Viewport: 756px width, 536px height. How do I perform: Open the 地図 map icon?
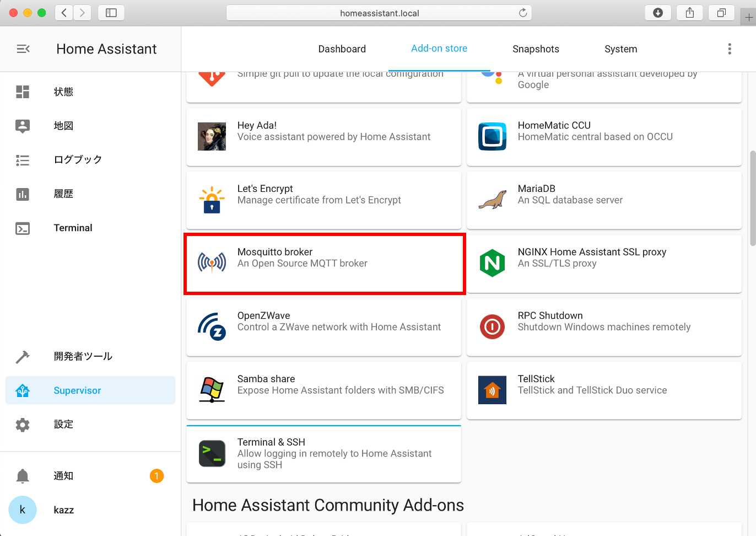pyautogui.click(x=23, y=126)
